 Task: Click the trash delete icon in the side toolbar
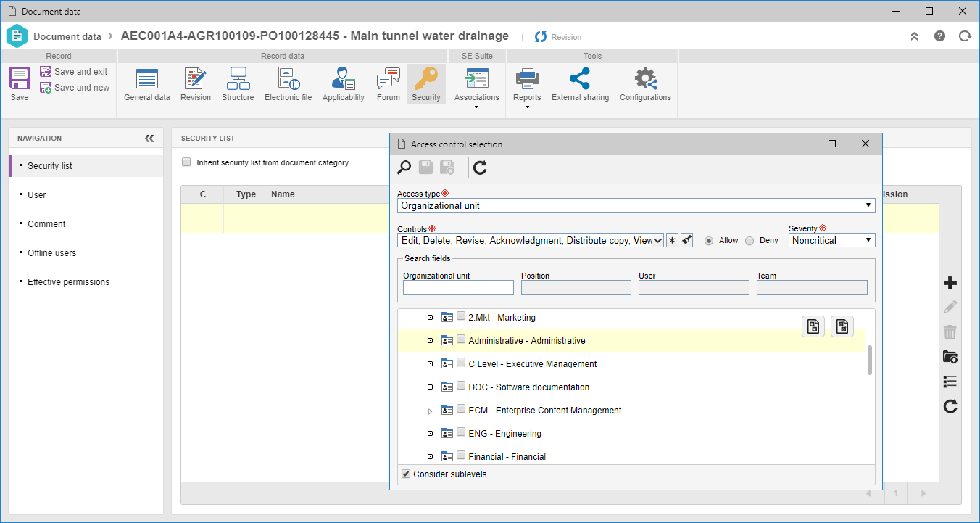[x=950, y=332]
